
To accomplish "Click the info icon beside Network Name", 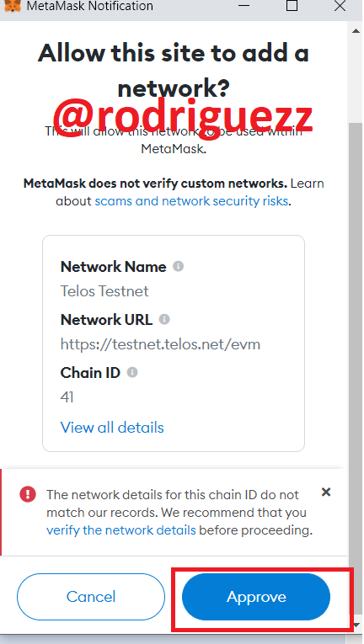I will tap(178, 266).
